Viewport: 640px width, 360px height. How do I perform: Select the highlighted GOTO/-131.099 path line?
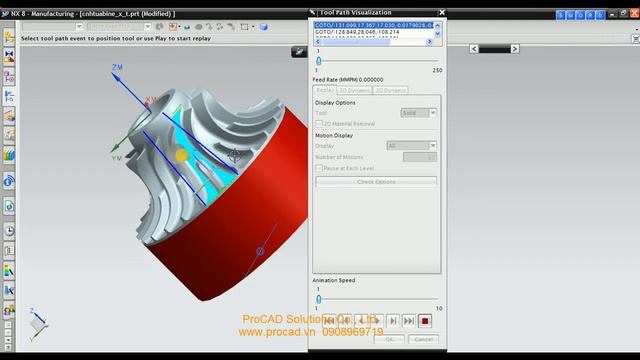374,25
